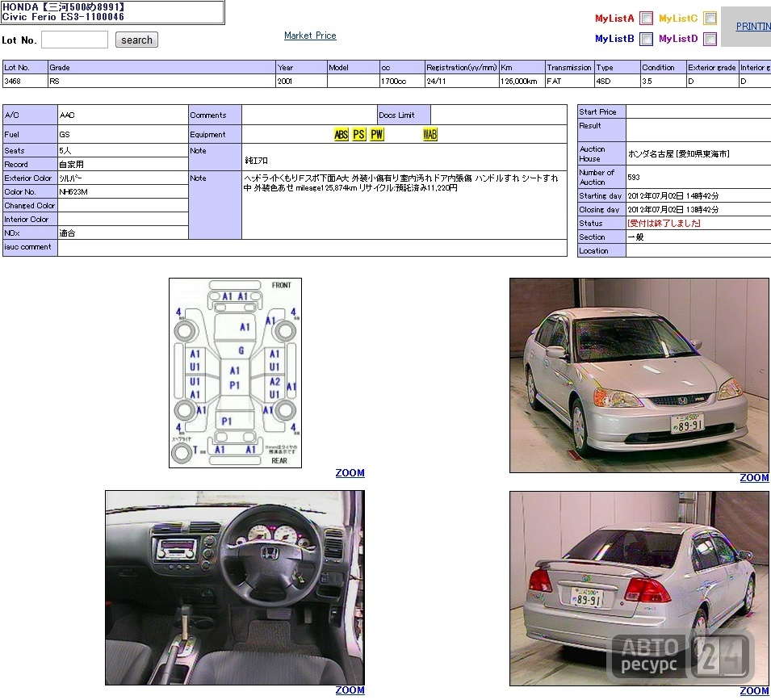
Task: Click color number NH623M
Action: tap(73, 191)
